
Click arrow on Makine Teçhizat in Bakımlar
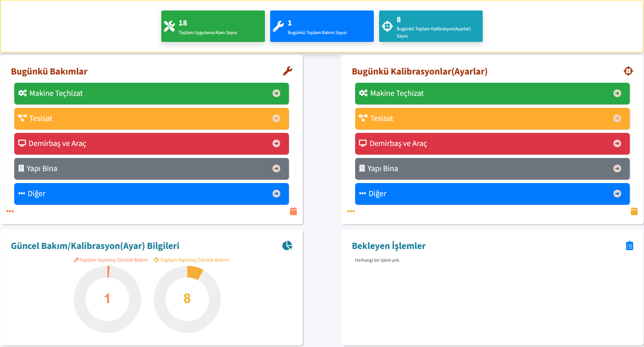276,93
